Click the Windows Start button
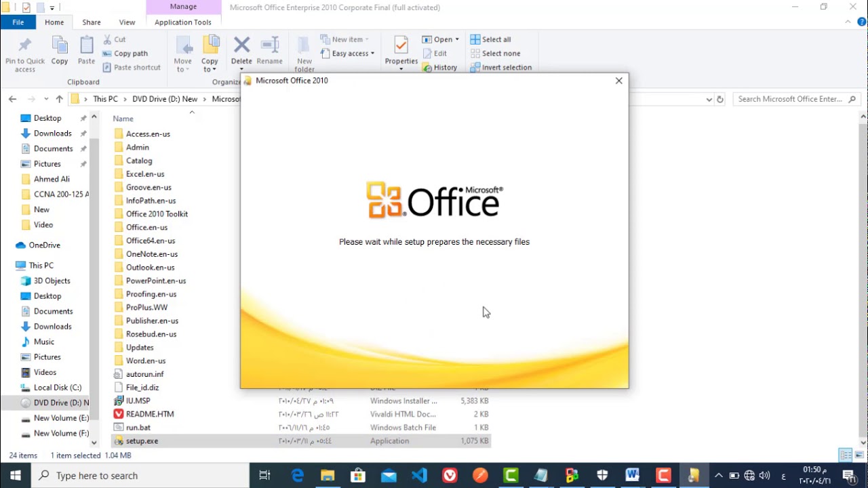 (15, 476)
